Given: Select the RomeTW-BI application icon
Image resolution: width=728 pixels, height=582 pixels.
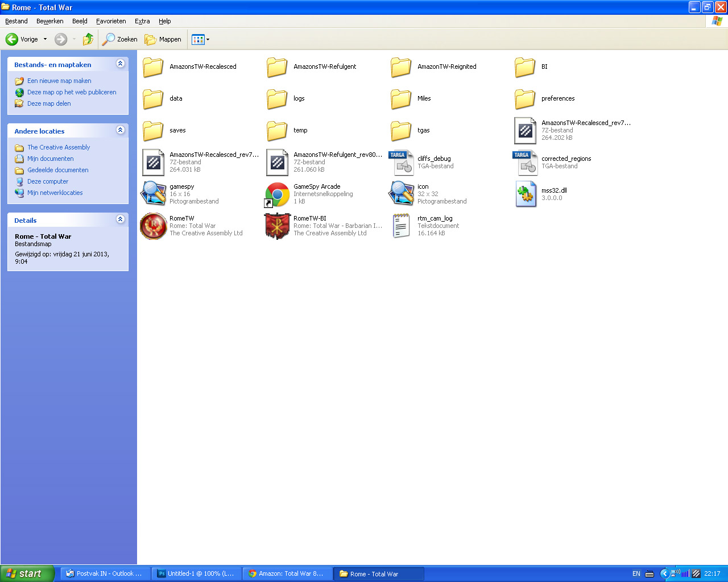Looking at the screenshot, I should tap(278, 226).
